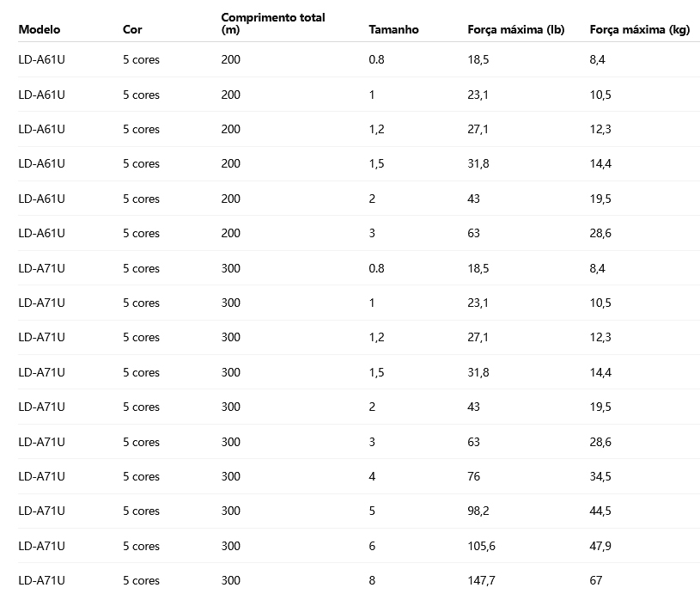Select the first row's LD-A61U model cell

[41, 60]
